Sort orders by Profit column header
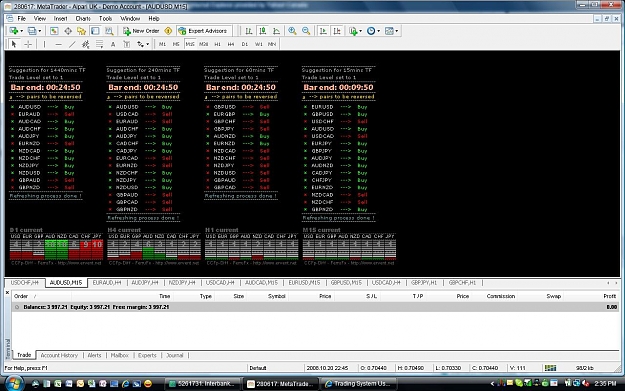 pyautogui.click(x=609, y=296)
